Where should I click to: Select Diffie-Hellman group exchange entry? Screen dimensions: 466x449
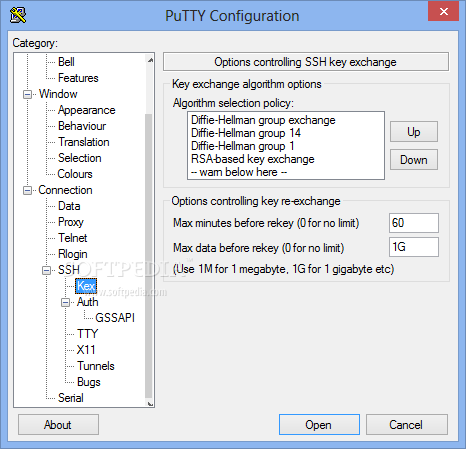(286, 120)
